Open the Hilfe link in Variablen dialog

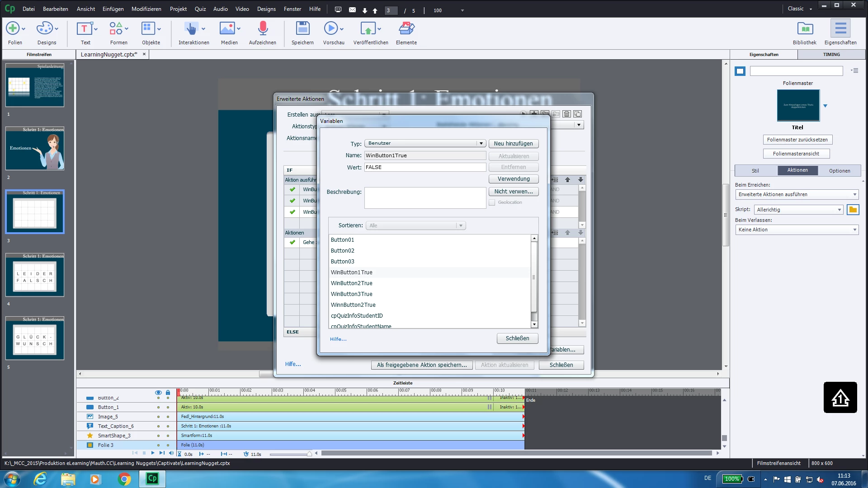338,339
